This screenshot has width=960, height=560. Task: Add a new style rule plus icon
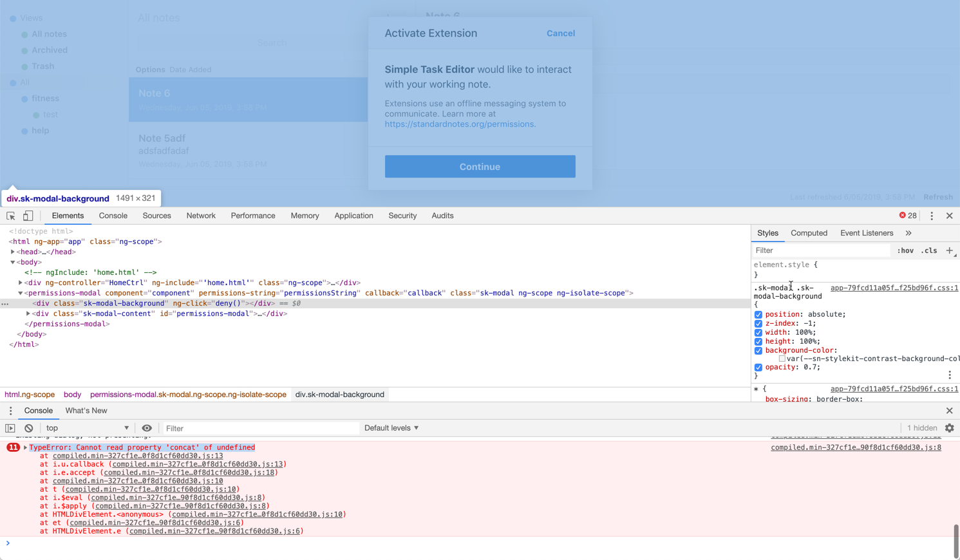click(950, 250)
